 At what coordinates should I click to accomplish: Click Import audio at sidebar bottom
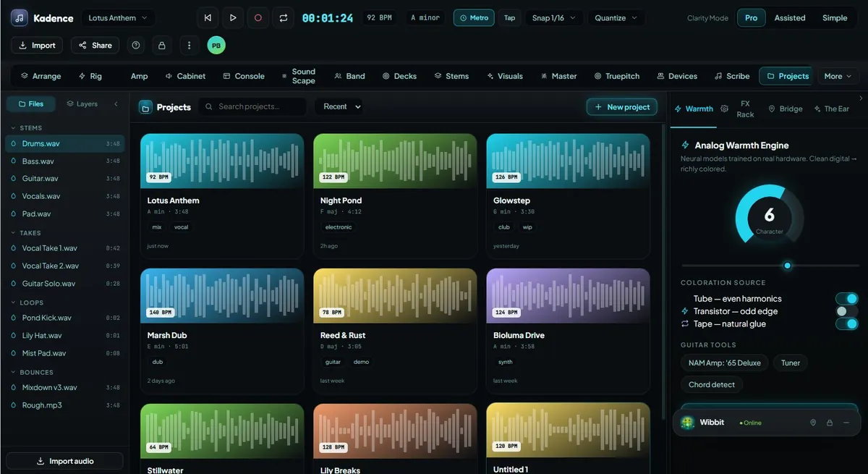click(x=65, y=461)
